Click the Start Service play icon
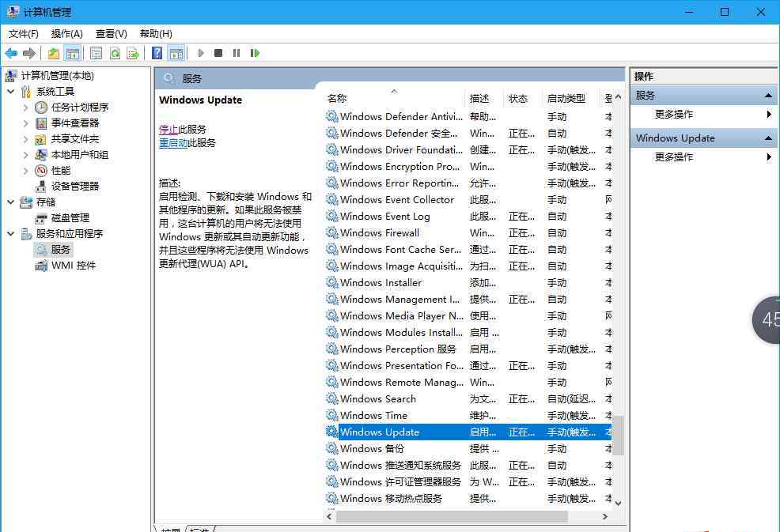Image resolution: width=780 pixels, height=532 pixels. pos(200,53)
